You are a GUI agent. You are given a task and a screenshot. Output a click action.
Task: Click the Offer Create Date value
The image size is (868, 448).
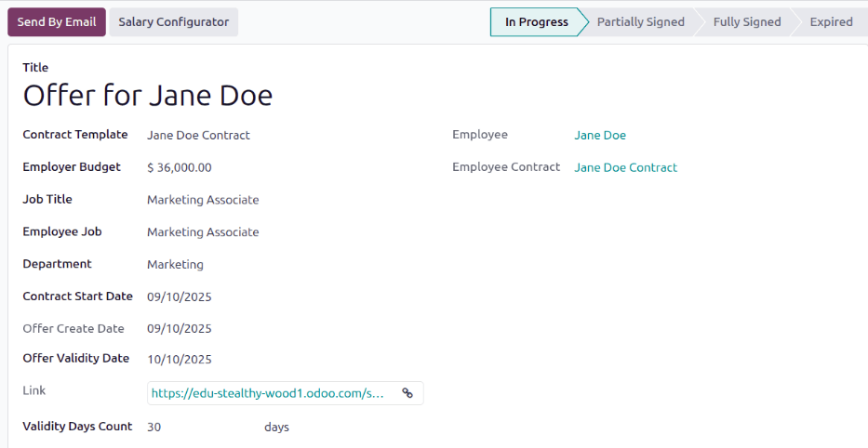pos(180,329)
